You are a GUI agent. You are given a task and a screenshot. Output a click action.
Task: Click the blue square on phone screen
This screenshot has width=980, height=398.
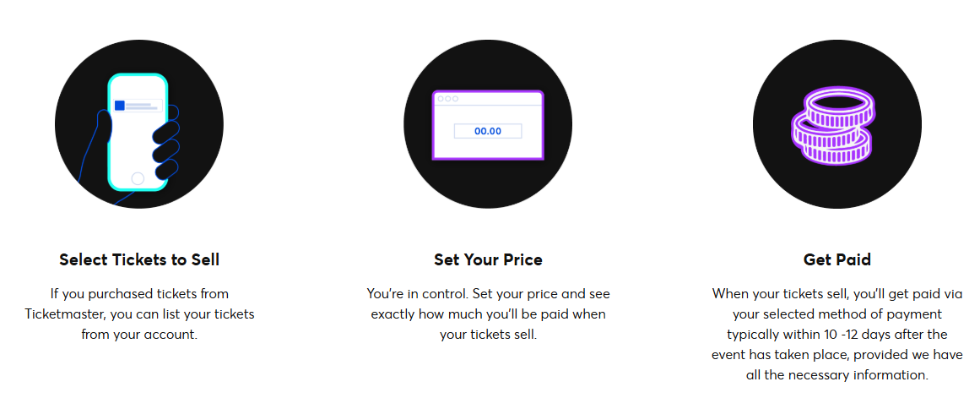(119, 105)
